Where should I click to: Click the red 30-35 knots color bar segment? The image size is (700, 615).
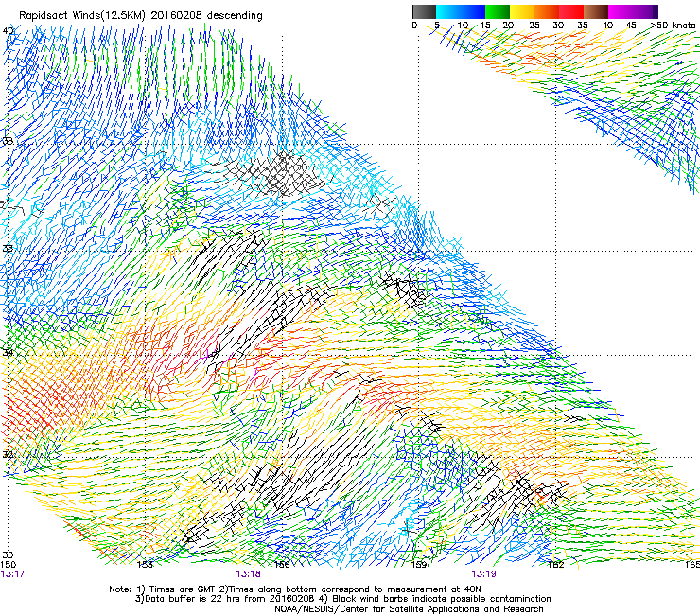[571, 11]
